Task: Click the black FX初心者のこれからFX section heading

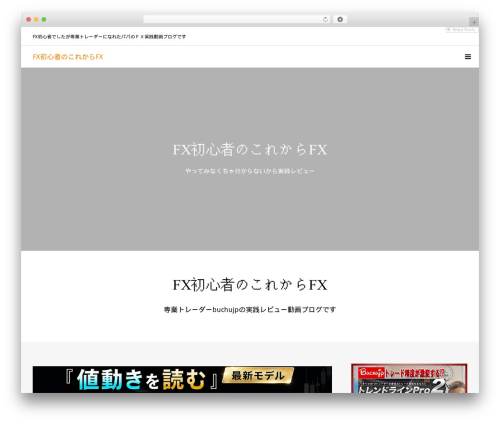Action: (x=250, y=285)
